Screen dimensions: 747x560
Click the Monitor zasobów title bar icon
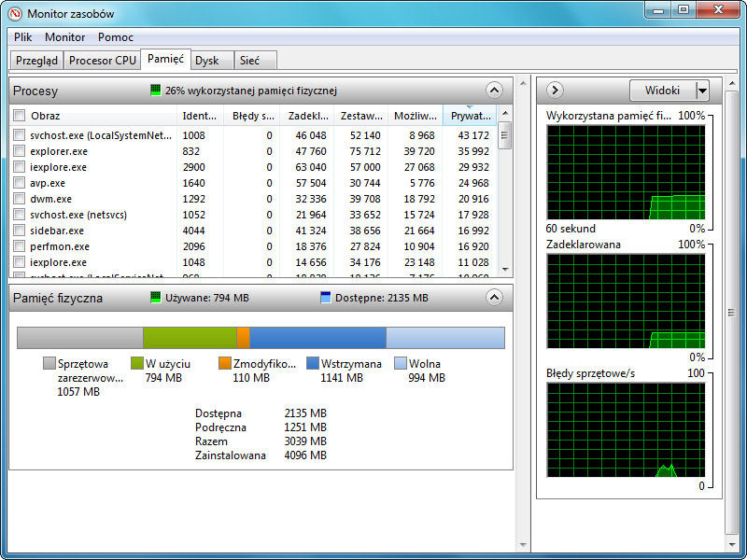[x=15, y=13]
